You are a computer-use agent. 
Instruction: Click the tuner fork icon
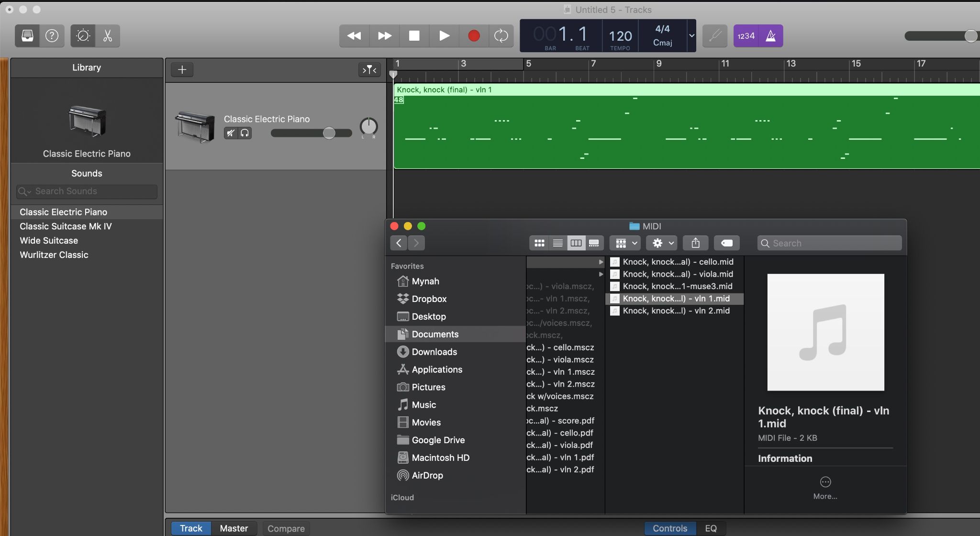click(x=715, y=36)
